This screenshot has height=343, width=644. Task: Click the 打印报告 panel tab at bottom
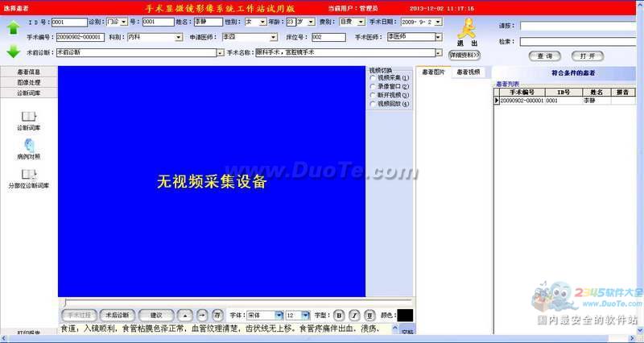point(29,333)
